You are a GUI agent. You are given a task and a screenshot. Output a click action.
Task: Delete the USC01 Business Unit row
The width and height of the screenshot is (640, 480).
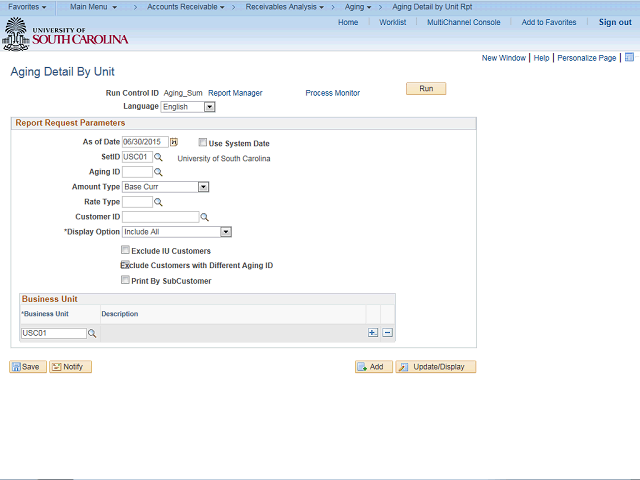pos(387,333)
